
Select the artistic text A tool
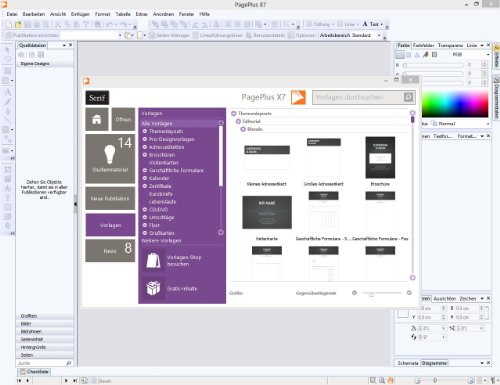tap(7, 92)
